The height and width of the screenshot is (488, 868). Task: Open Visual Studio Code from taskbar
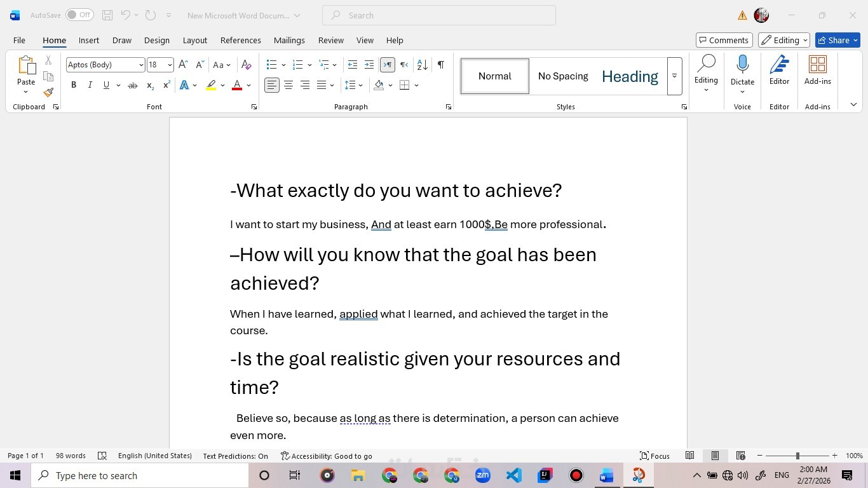click(514, 475)
